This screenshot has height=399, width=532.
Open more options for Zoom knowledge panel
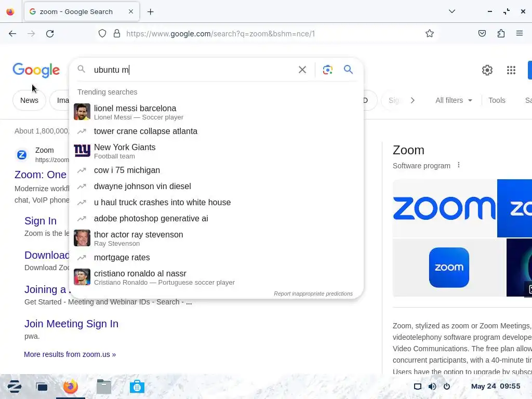pos(458,165)
